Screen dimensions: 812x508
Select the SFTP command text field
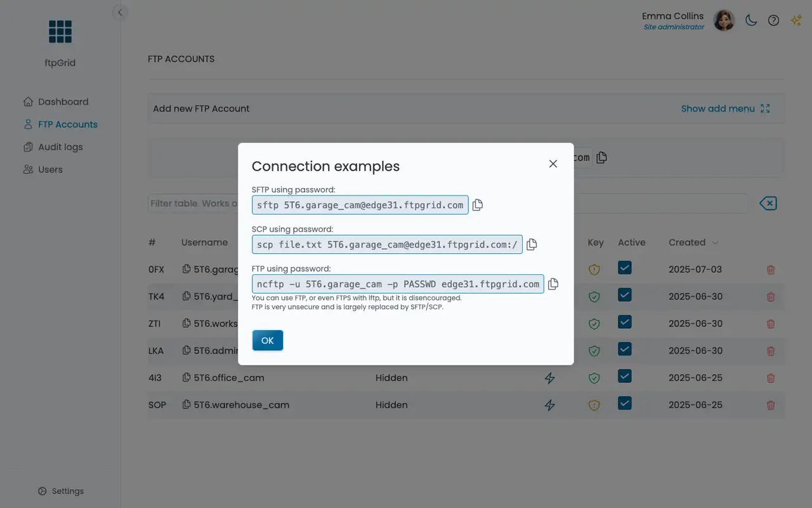tap(360, 205)
